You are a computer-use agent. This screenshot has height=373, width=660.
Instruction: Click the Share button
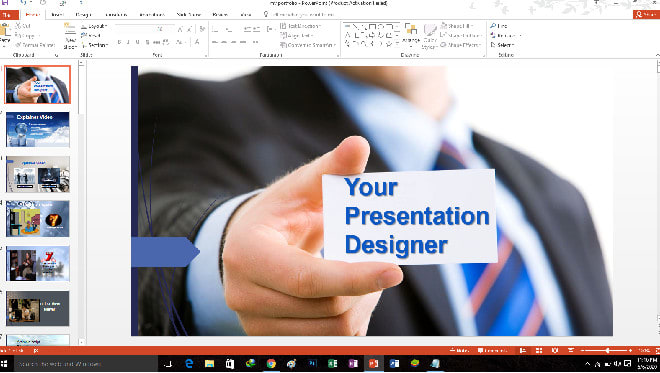[x=646, y=15]
